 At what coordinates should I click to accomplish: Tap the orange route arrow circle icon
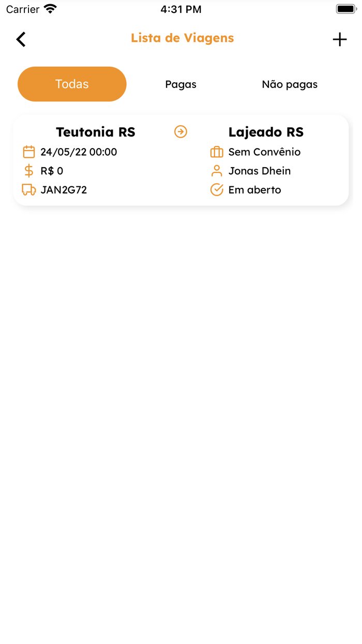(x=180, y=132)
